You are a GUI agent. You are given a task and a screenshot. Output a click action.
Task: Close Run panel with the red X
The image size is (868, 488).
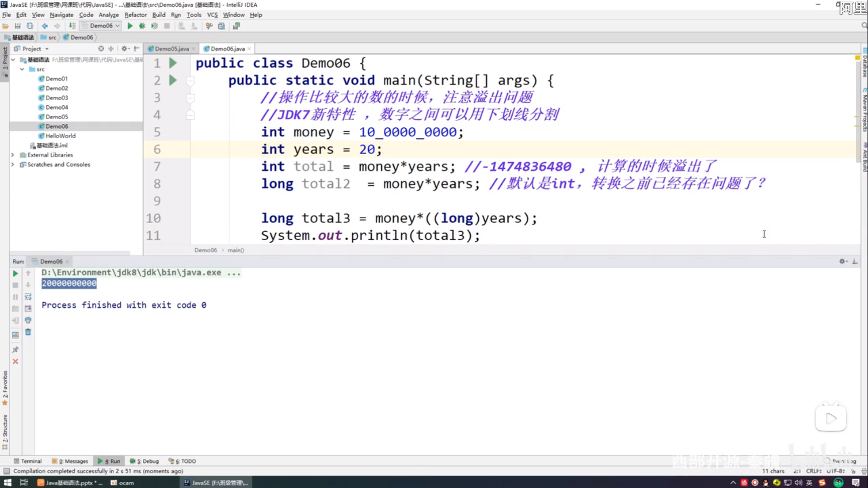[x=15, y=361]
